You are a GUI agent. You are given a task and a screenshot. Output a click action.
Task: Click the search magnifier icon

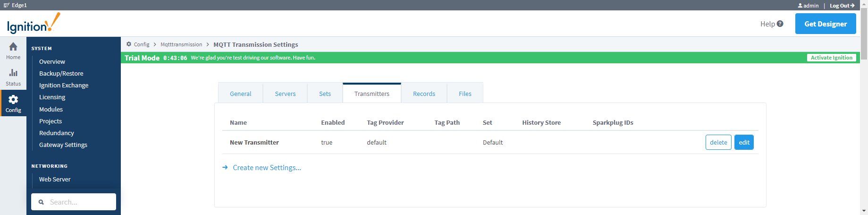click(41, 202)
